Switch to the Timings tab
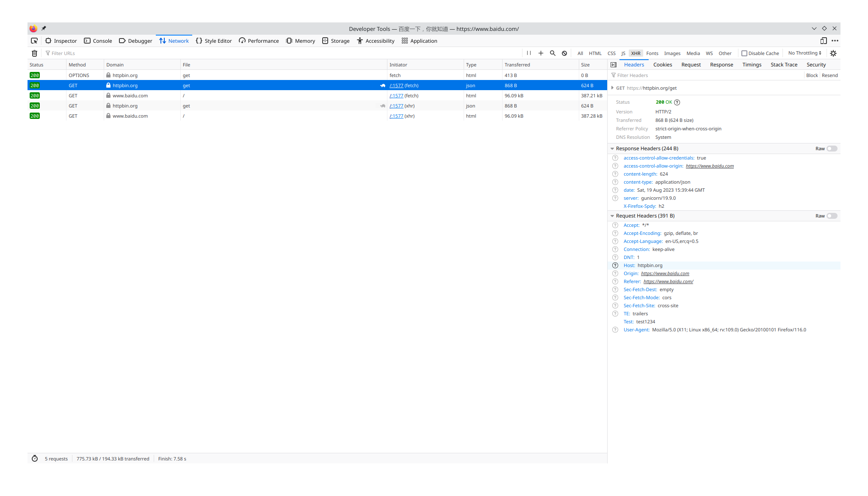The height and width of the screenshot is (496, 868). pos(752,65)
